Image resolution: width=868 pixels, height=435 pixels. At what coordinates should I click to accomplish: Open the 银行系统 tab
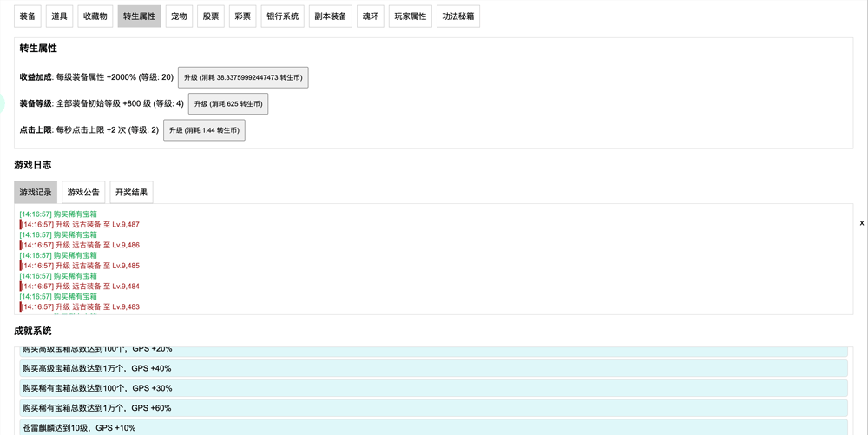tap(282, 16)
